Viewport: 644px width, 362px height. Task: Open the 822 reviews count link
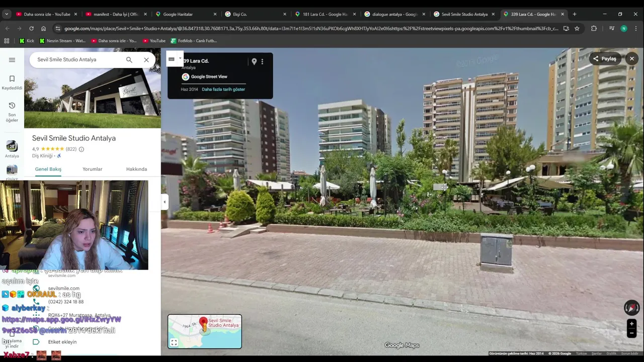click(71, 149)
